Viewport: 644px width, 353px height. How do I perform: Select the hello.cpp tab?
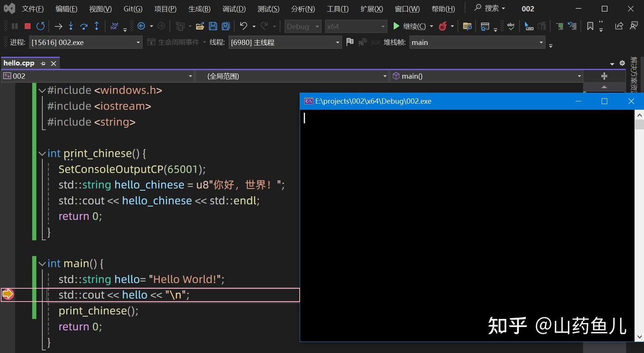[x=19, y=63]
